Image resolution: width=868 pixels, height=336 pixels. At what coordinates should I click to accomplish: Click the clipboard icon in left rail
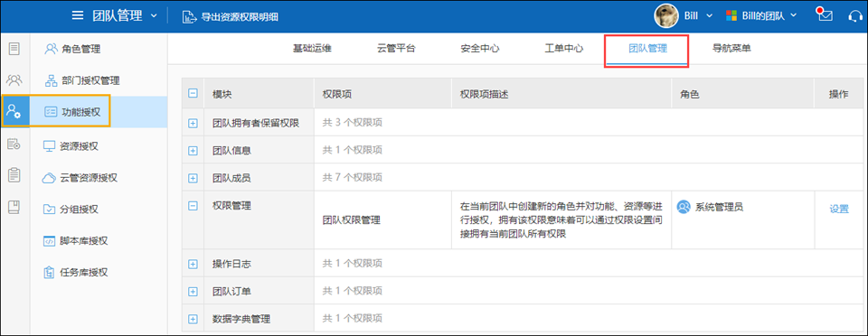[14, 176]
